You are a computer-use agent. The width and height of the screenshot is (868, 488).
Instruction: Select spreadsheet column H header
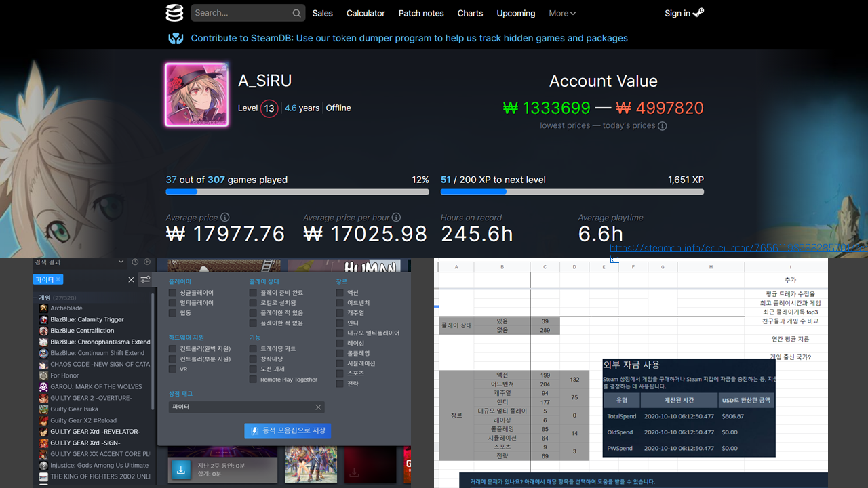[711, 267]
